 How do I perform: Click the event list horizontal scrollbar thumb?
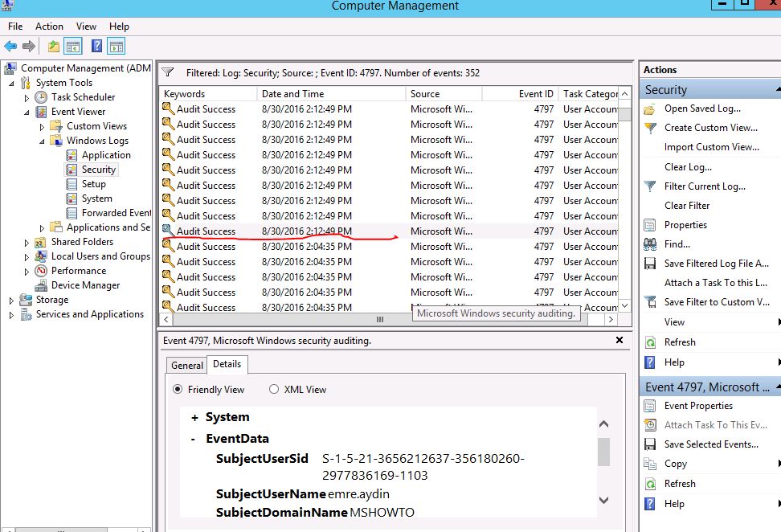(379, 319)
